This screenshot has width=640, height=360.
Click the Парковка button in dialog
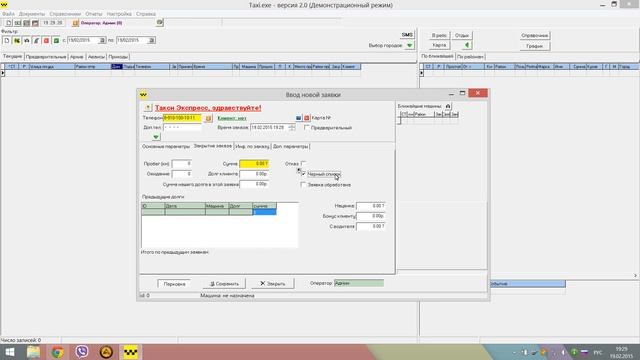tap(174, 284)
